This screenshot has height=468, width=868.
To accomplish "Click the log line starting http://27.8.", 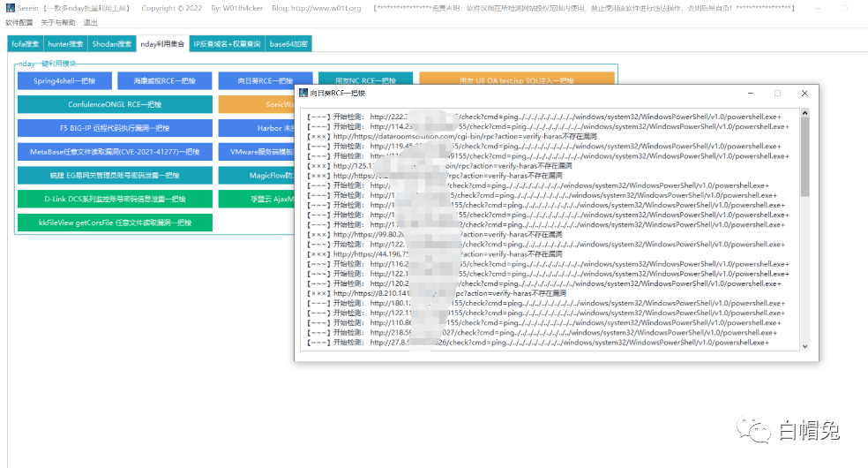I will click(x=538, y=343).
